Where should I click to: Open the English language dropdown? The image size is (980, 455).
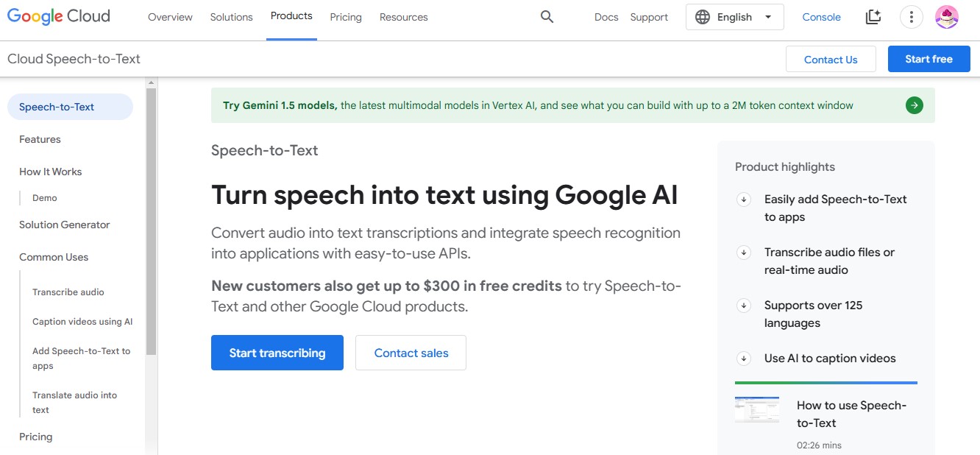coord(734,17)
